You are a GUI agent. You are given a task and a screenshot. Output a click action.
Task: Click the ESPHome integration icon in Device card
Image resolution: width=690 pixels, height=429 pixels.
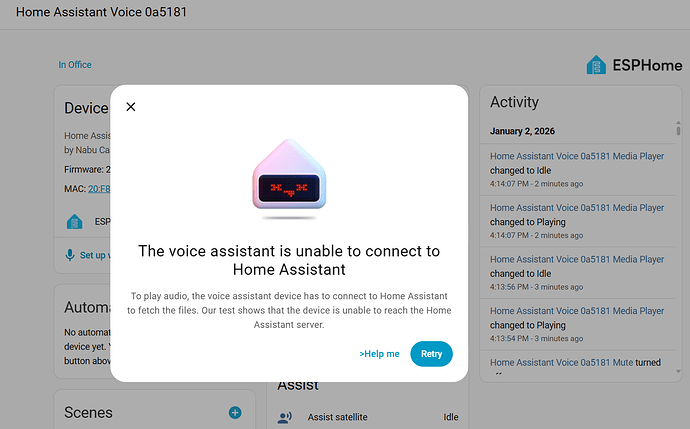click(74, 221)
